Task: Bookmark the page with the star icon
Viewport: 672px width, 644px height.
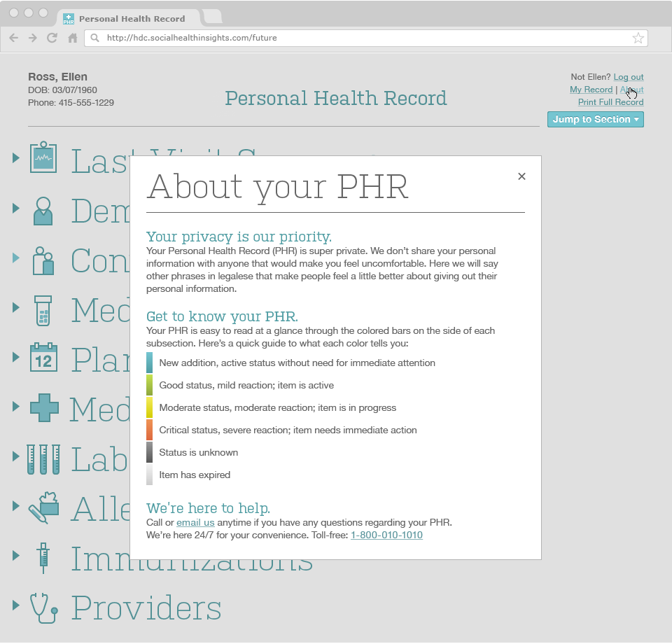Action: point(638,38)
